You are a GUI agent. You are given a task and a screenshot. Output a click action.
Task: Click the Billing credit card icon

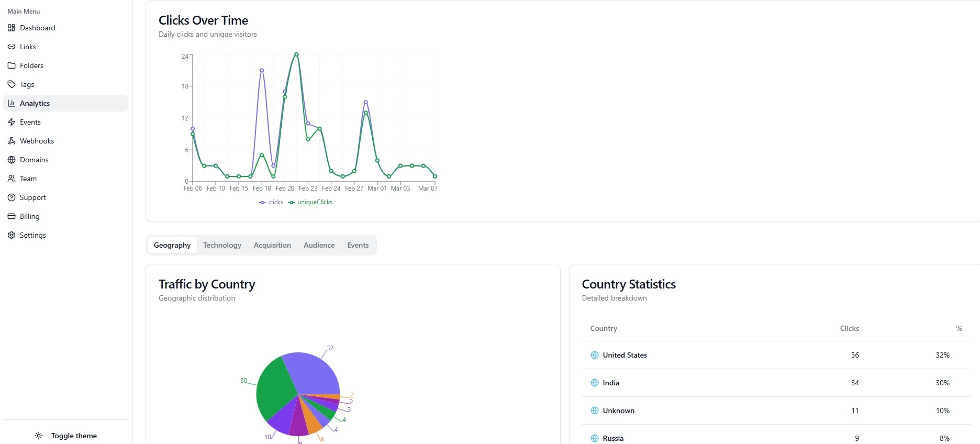(x=12, y=216)
